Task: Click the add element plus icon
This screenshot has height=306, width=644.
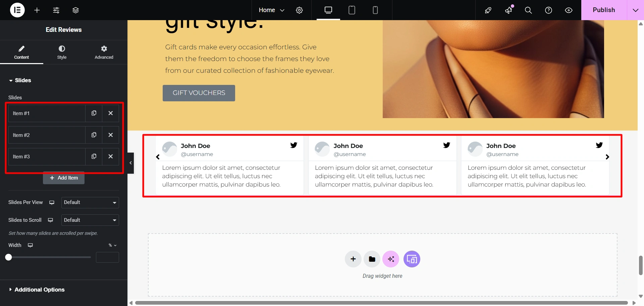Action: coord(37,10)
